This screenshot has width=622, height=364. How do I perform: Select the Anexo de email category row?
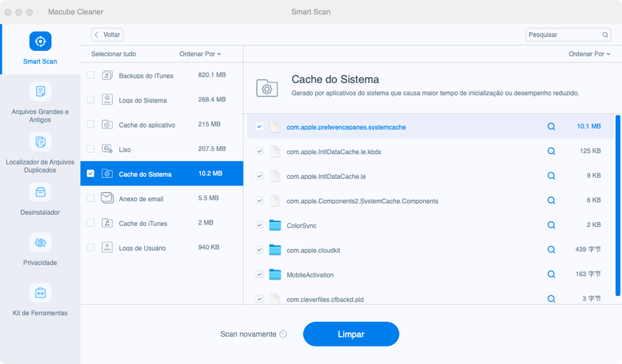162,198
